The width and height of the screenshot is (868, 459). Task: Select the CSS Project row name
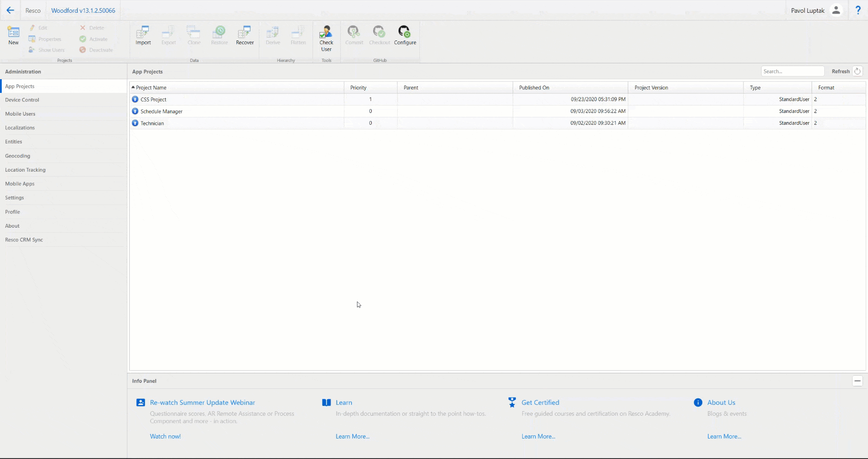153,99
